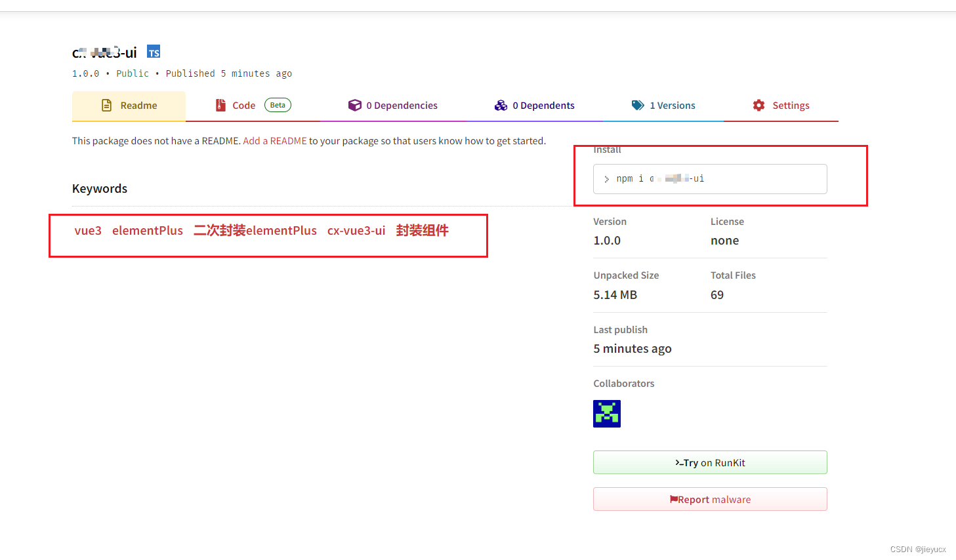Click the Report malware button
Screen dimensions: 956x560
coord(710,499)
